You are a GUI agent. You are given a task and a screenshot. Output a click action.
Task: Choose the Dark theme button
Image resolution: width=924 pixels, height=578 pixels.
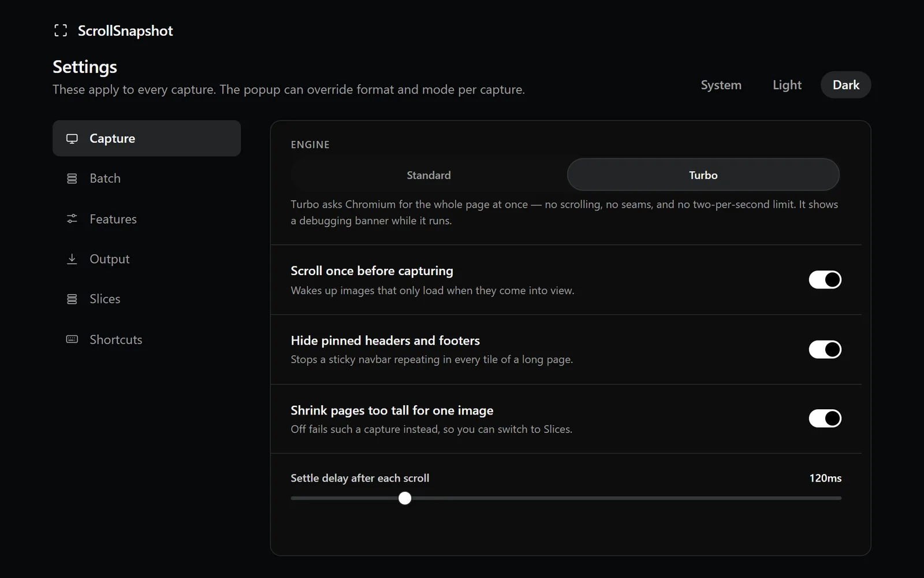point(845,85)
